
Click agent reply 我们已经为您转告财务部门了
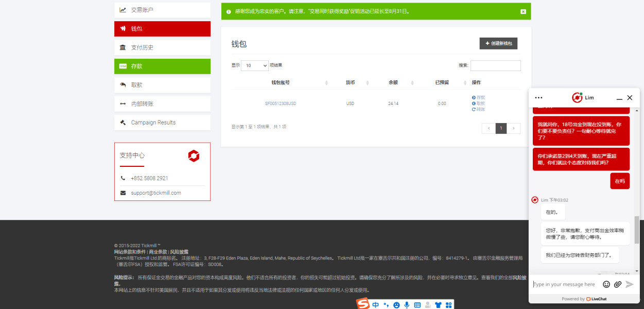point(580,255)
